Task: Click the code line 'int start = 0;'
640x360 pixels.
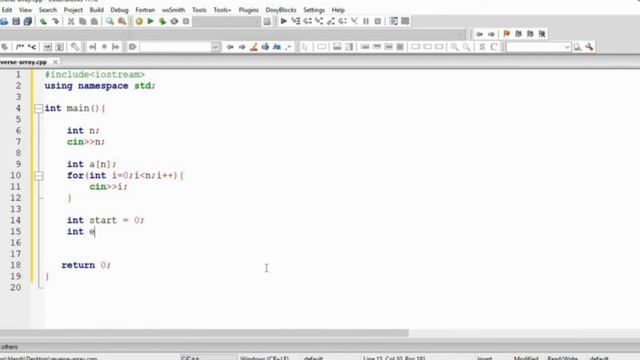Action: tap(105, 220)
